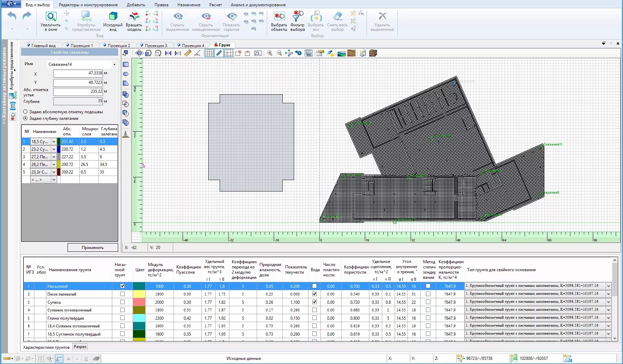This screenshot has width=623, height=364.
Task: Click the gears settings icon in soil toolbar
Action: click(x=298, y=53)
